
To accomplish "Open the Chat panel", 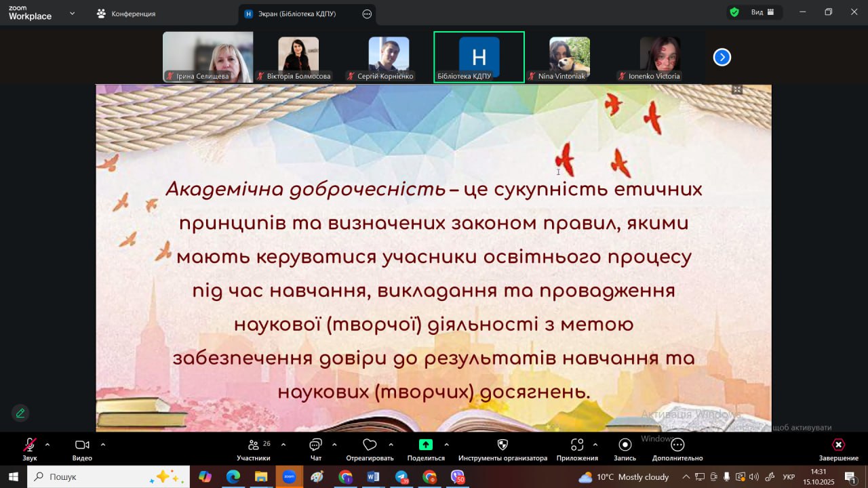I will coord(315,445).
